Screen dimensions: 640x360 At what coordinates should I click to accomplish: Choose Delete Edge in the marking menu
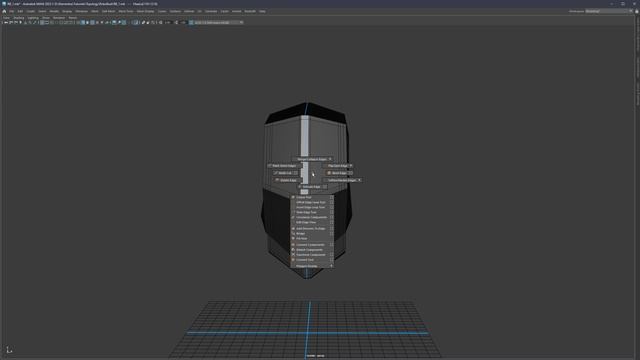tap(288, 180)
